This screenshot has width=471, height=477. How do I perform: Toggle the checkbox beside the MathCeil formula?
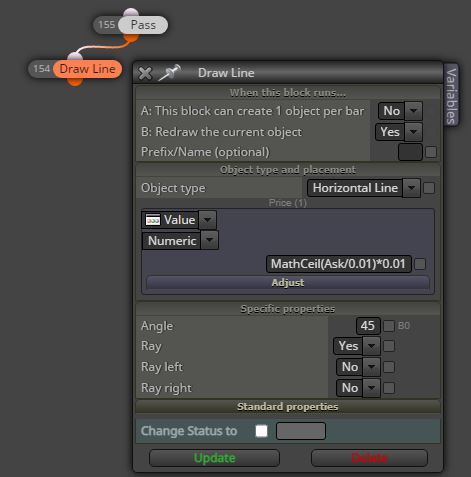tap(420, 264)
